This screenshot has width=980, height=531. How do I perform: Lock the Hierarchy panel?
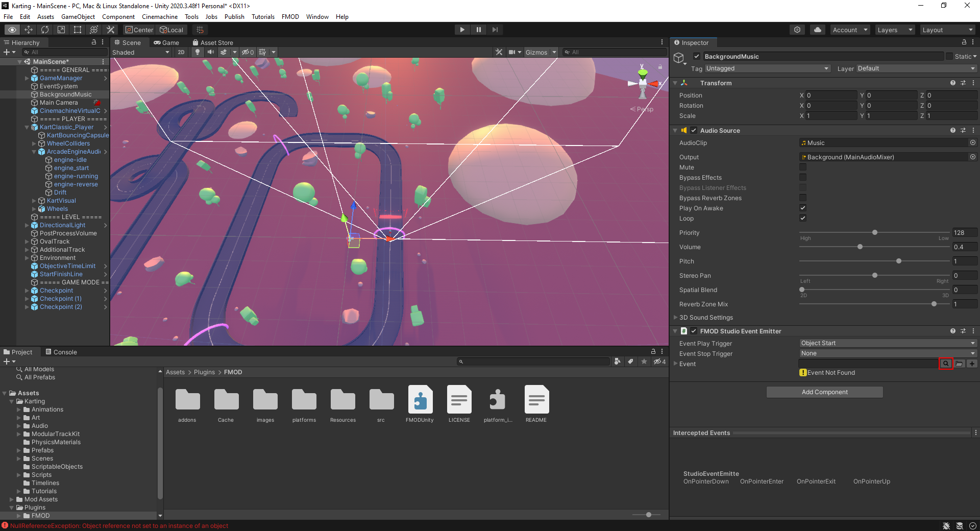coord(94,42)
